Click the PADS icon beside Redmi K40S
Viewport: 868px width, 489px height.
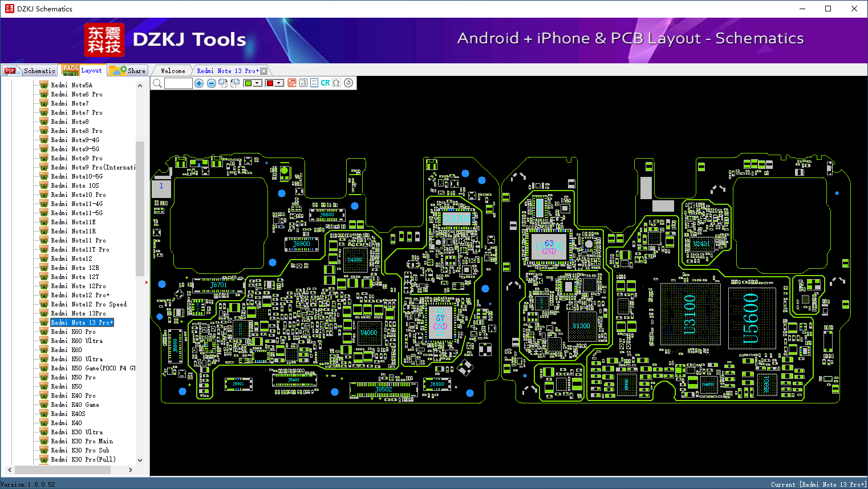pyautogui.click(x=44, y=414)
